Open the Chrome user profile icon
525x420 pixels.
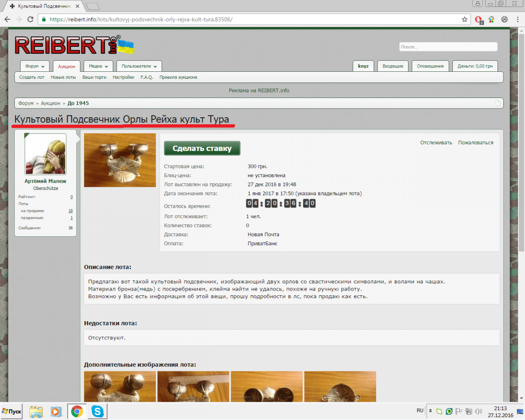click(478, 3)
